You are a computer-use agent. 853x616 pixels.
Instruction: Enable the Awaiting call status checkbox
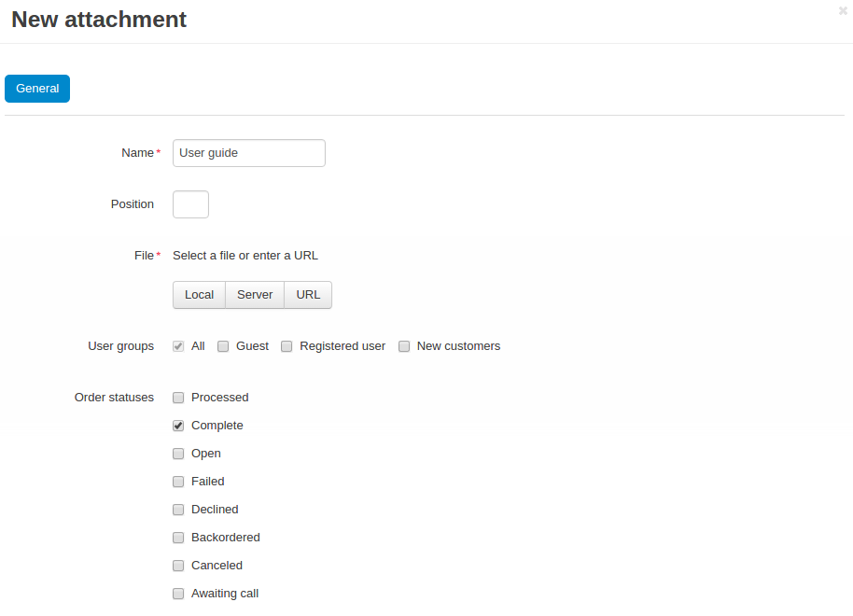point(178,594)
